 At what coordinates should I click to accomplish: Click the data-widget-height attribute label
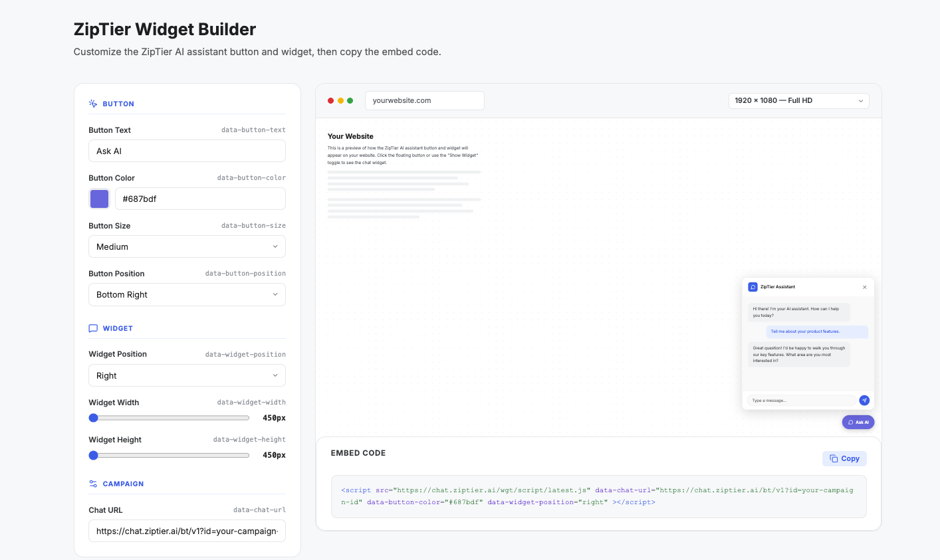coord(249,440)
